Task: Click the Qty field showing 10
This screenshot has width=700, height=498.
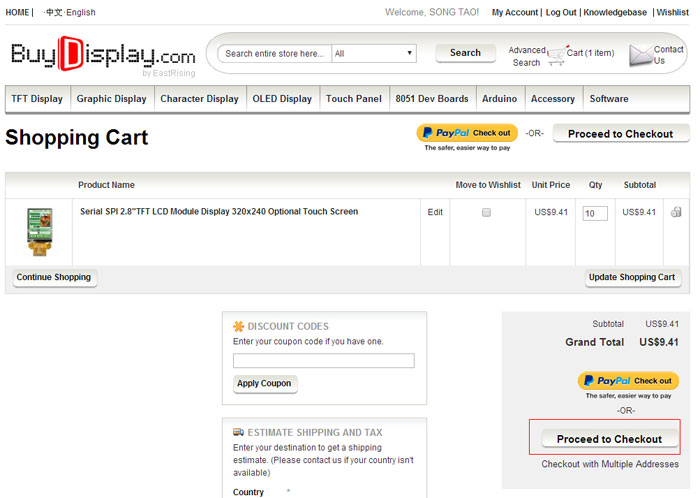Action: click(595, 213)
